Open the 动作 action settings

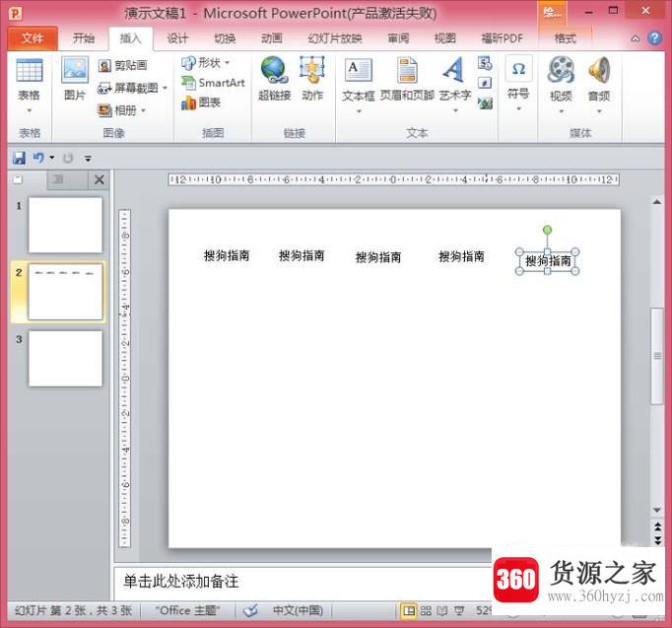pyautogui.click(x=312, y=79)
